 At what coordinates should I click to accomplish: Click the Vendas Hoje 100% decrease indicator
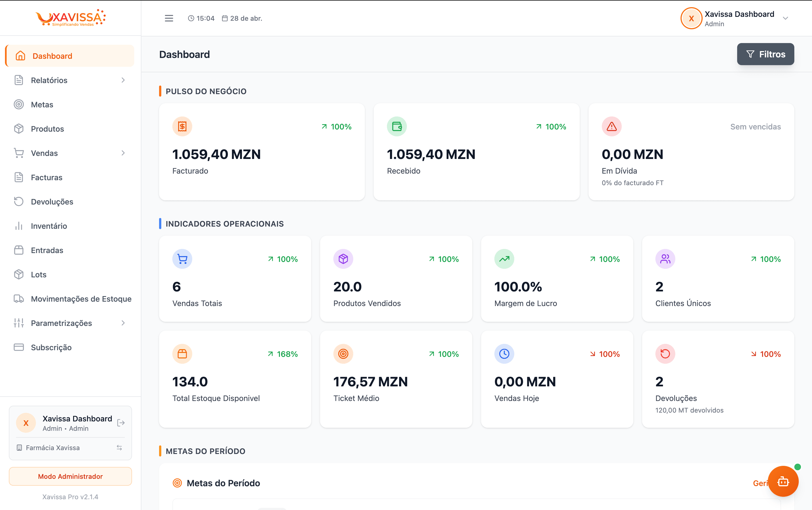coord(605,354)
